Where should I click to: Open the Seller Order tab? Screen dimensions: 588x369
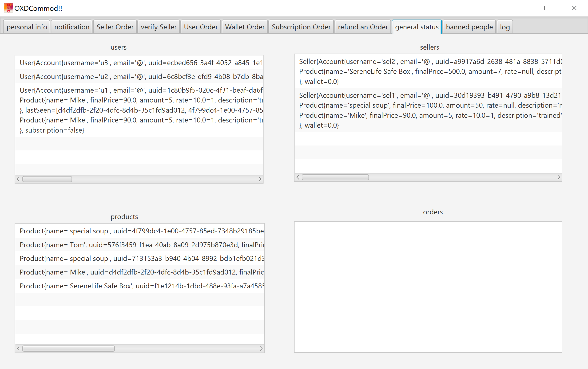click(x=115, y=27)
